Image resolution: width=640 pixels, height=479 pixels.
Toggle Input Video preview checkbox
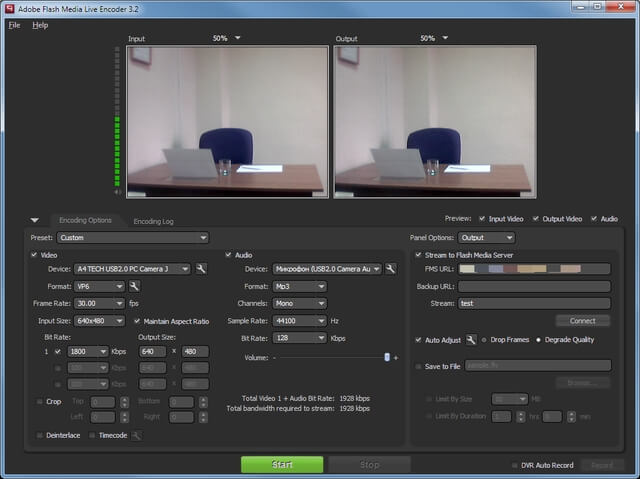pyautogui.click(x=482, y=219)
